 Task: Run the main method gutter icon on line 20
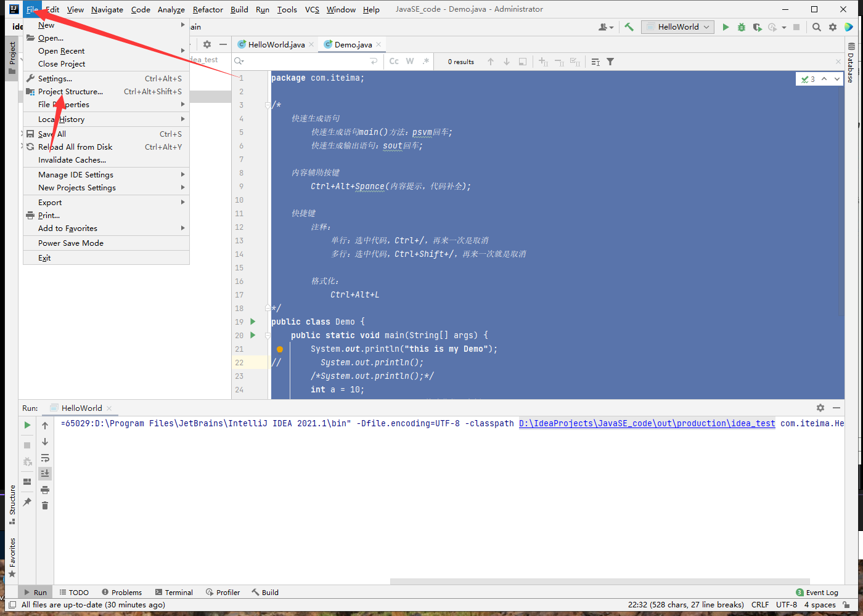click(253, 335)
